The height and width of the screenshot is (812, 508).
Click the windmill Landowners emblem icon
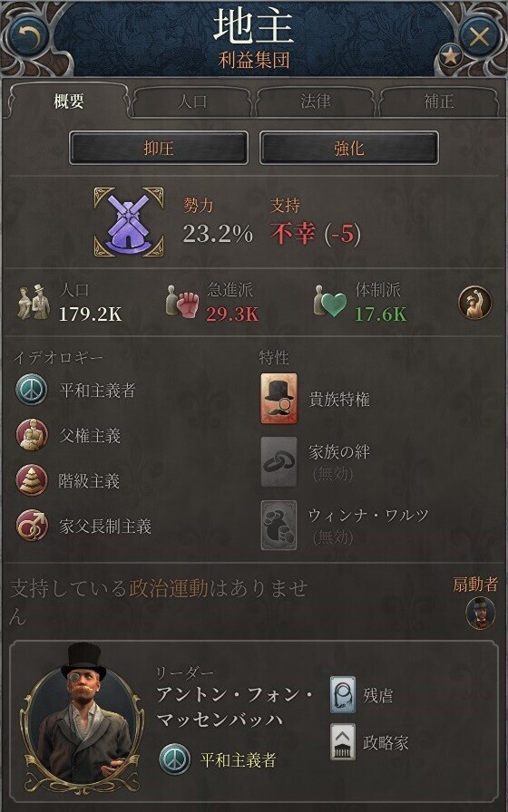pos(129,222)
